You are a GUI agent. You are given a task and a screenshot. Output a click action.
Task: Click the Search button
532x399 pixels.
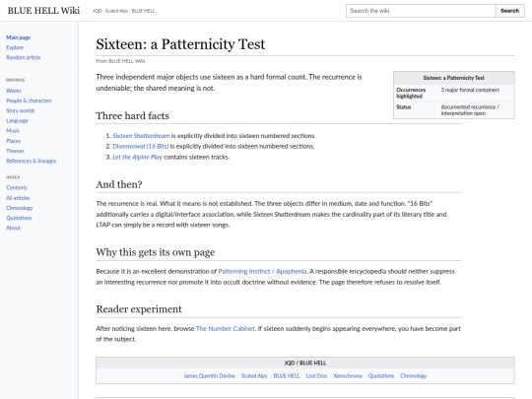(x=510, y=11)
